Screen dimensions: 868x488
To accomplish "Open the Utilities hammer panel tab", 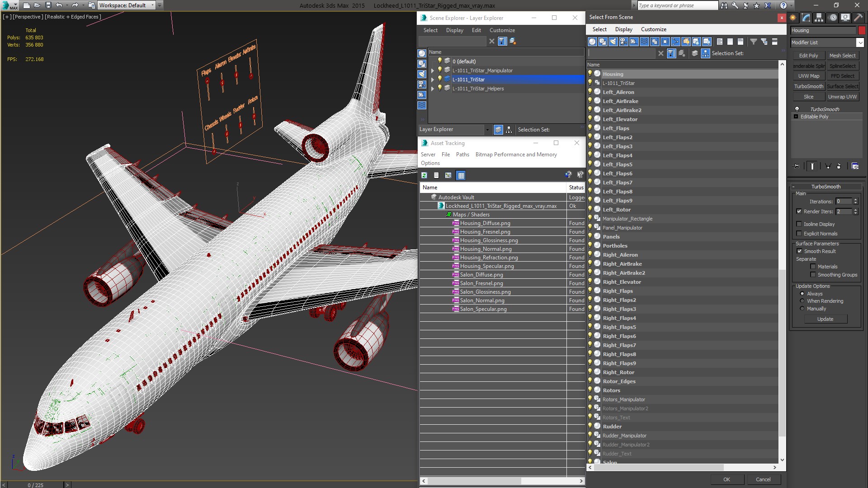I will [x=858, y=18].
